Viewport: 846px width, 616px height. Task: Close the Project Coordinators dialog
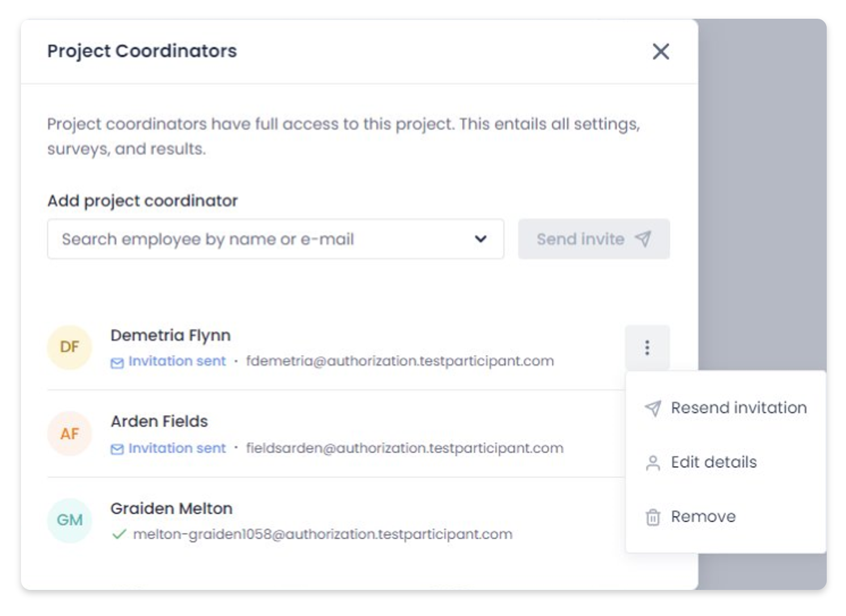pos(661,52)
